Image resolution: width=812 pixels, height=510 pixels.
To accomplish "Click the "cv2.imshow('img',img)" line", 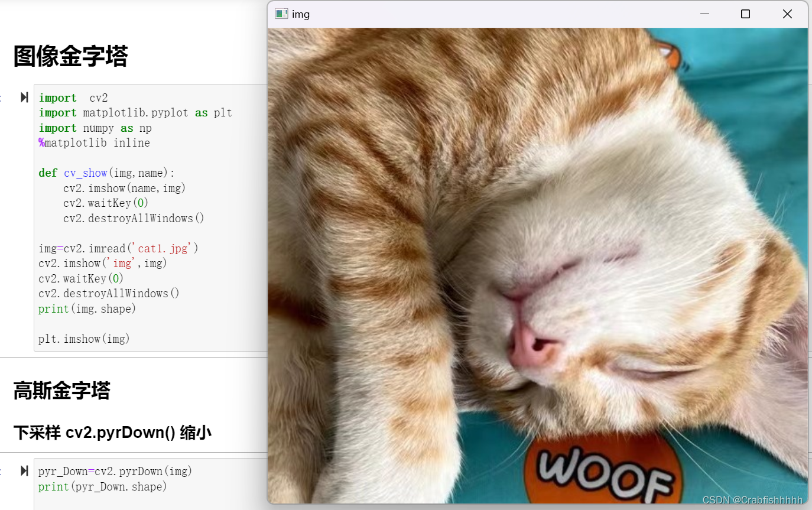I will pos(103,263).
